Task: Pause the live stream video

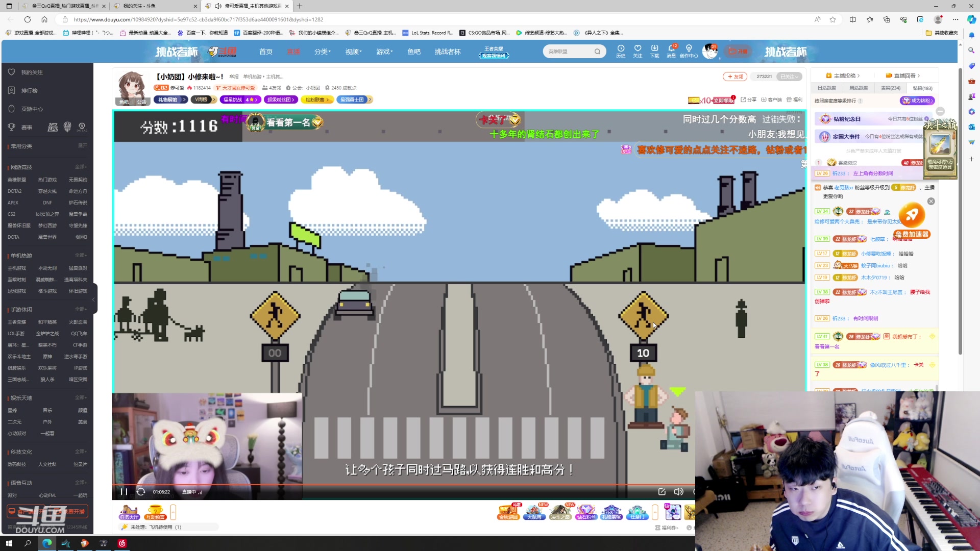Action: tap(124, 492)
